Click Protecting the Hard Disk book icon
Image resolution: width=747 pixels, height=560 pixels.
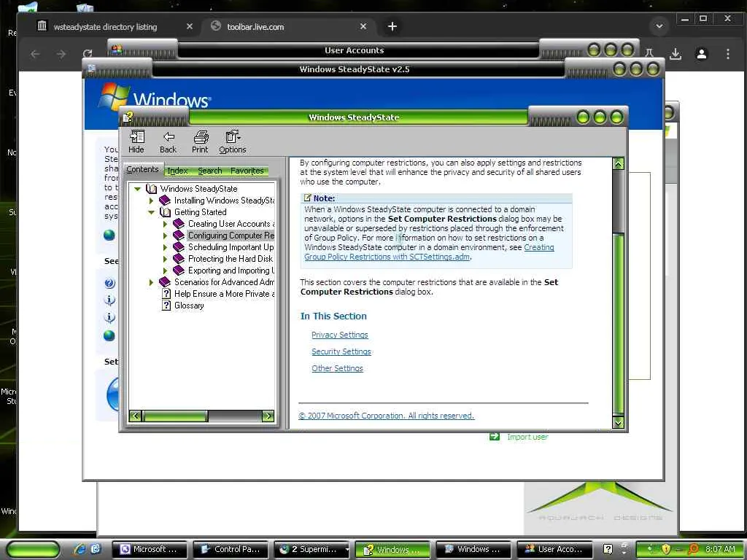pyautogui.click(x=179, y=259)
